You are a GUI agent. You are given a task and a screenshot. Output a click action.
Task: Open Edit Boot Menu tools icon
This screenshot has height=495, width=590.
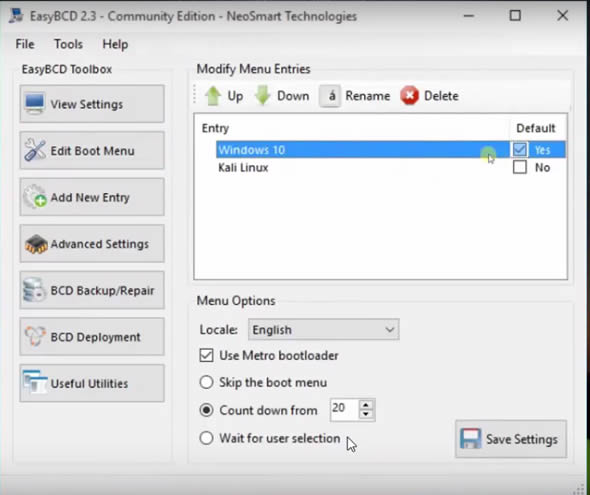pyautogui.click(x=35, y=150)
